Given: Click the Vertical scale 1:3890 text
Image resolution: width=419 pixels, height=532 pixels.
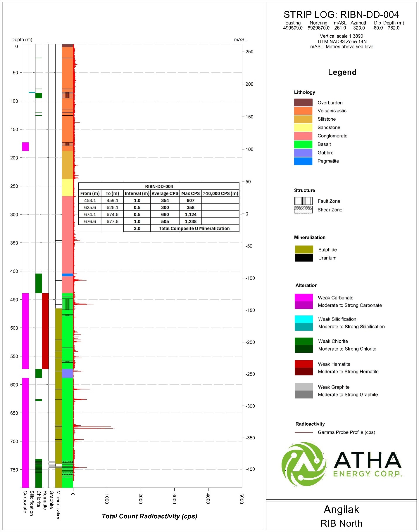Looking at the screenshot, I should click(x=342, y=36).
